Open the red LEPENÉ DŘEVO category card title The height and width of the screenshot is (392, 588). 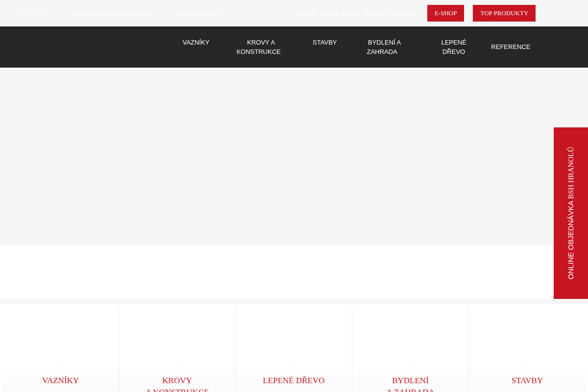(x=294, y=381)
